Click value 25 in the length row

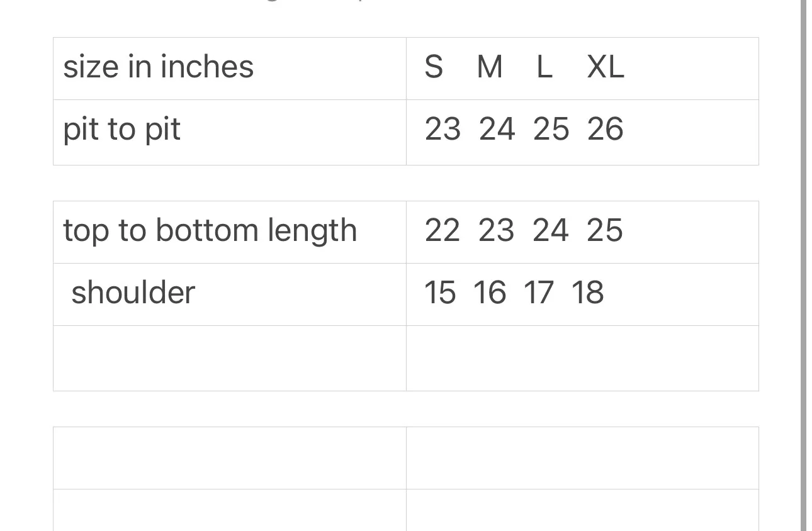pyautogui.click(x=605, y=230)
